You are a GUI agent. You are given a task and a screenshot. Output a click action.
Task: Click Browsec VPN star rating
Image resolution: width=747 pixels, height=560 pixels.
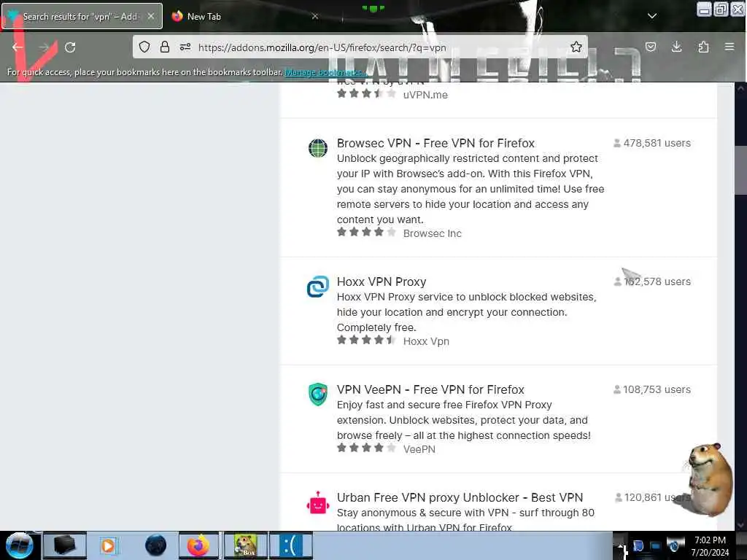(366, 233)
